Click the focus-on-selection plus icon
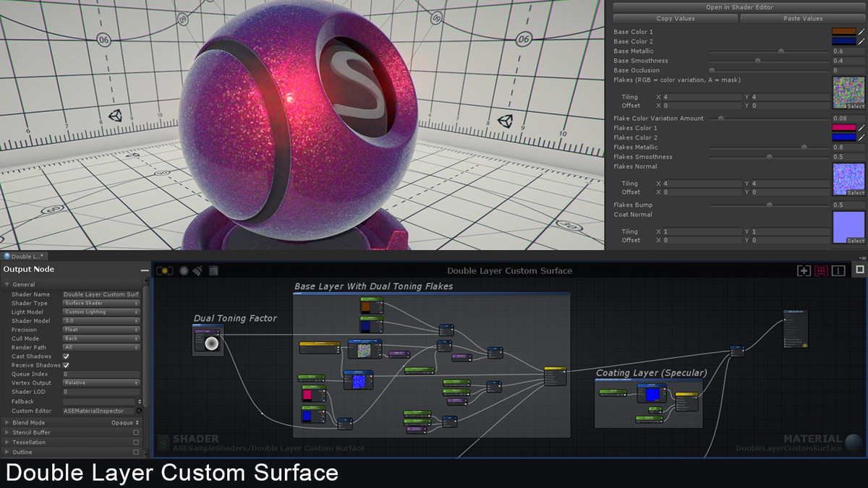 [x=804, y=270]
